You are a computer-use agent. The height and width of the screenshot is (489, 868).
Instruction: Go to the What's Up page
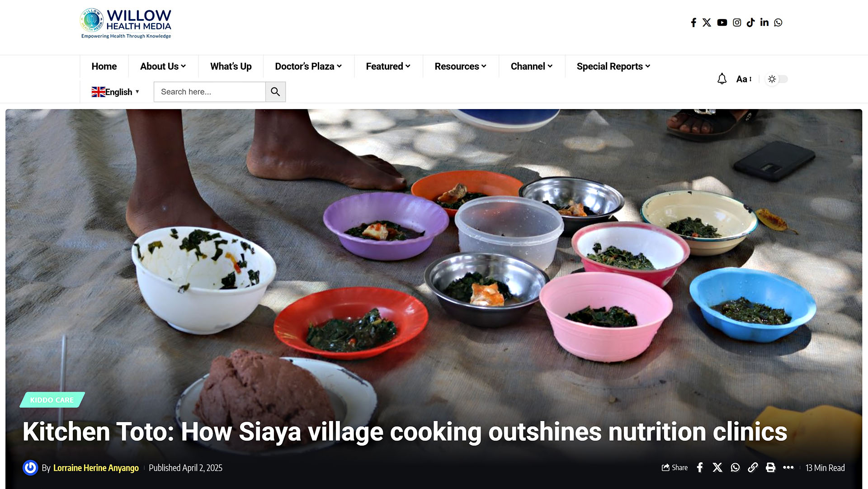pyautogui.click(x=231, y=66)
